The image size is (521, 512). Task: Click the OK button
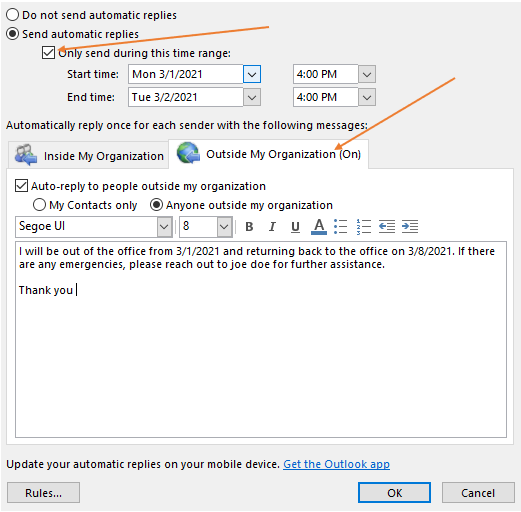(394, 492)
